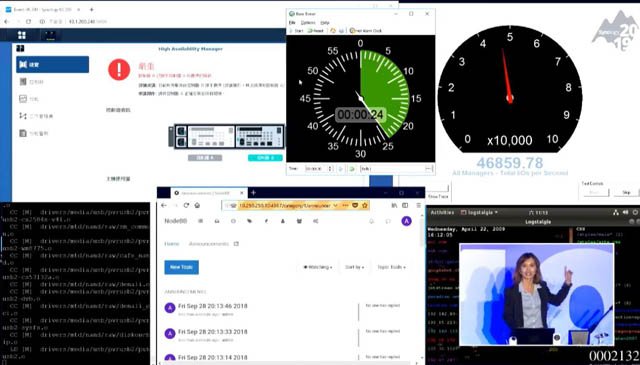Click the Firefox URL bar
The image size is (640, 365).
click(x=296, y=205)
